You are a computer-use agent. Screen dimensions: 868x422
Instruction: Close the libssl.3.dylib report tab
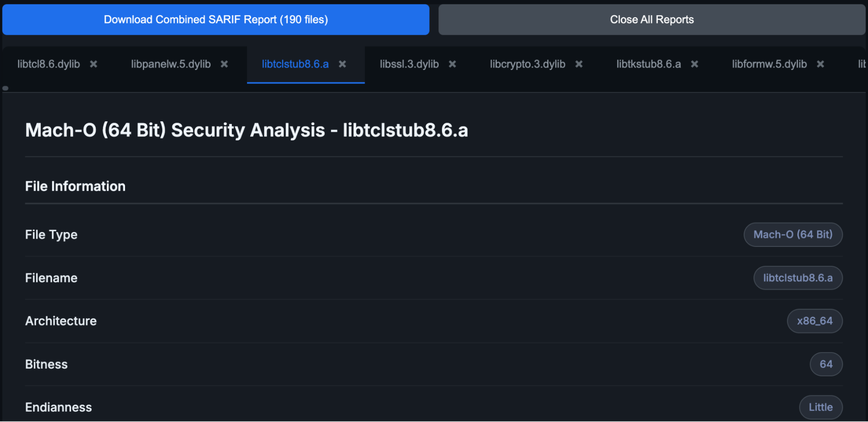coord(452,64)
